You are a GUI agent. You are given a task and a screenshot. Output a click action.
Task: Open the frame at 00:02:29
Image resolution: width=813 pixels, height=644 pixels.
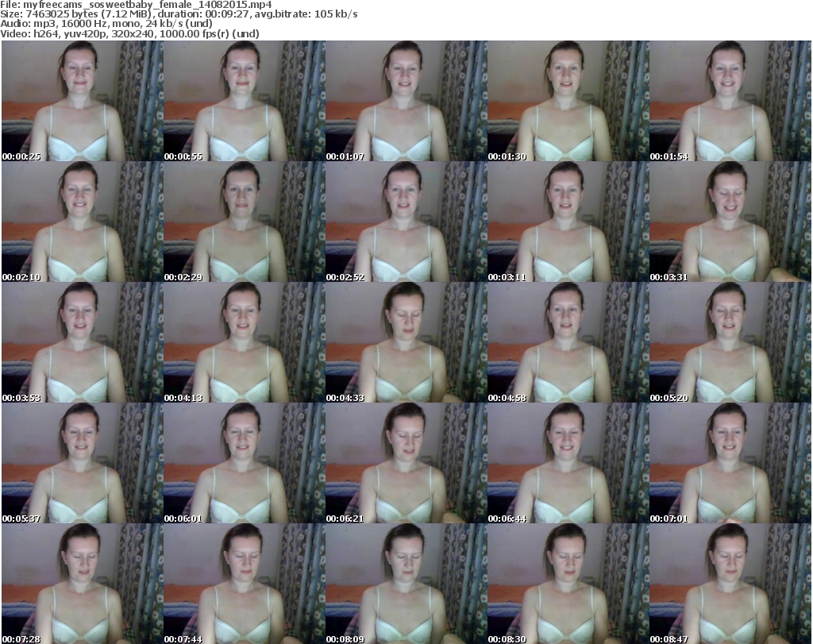[245, 222]
